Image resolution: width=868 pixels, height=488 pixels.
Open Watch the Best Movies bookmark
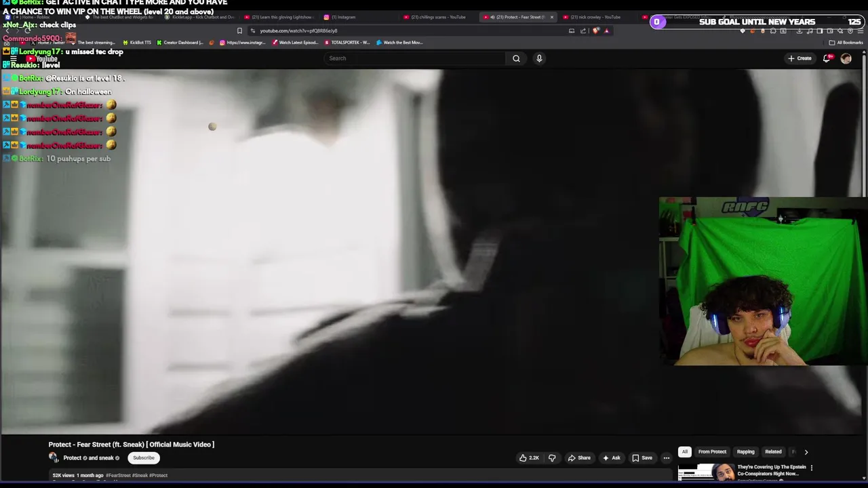click(399, 43)
